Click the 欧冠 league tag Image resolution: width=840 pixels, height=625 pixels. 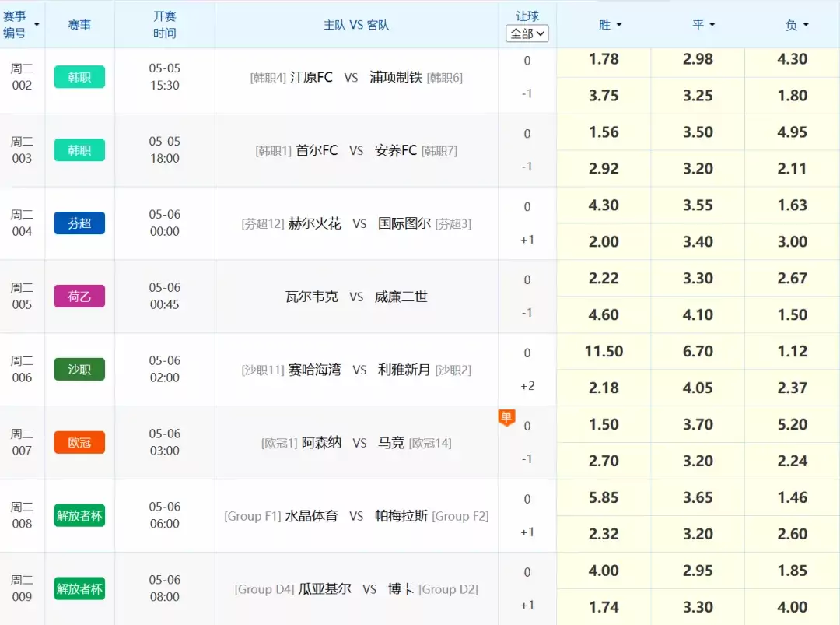[x=79, y=443]
